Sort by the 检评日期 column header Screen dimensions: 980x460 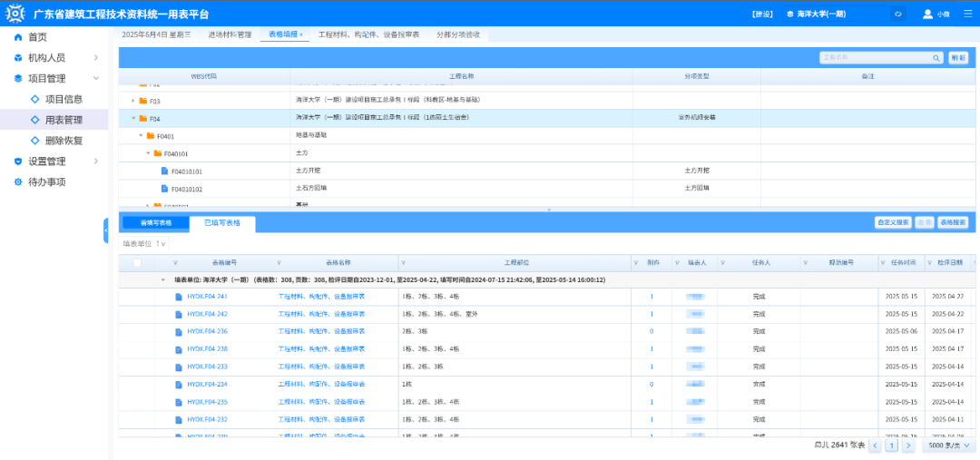(x=949, y=263)
